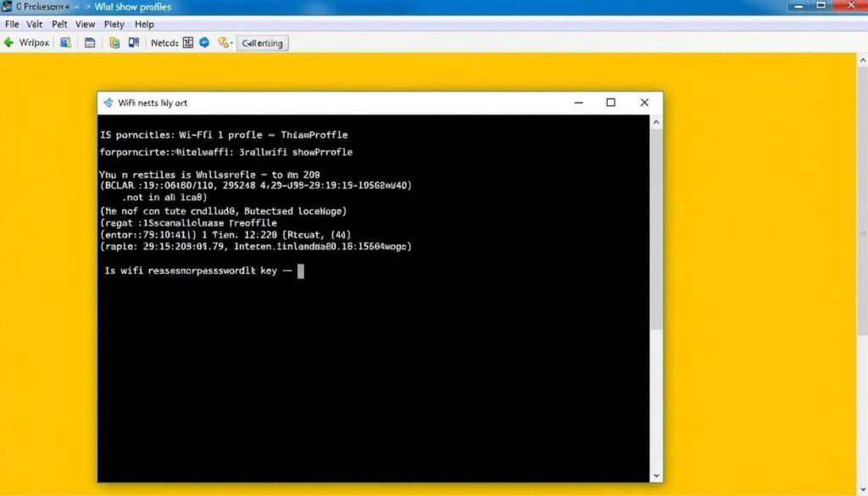Click the Wi-Fi icon in the terminal title bar
Image resolution: width=868 pixels, height=496 pixels.
108,102
